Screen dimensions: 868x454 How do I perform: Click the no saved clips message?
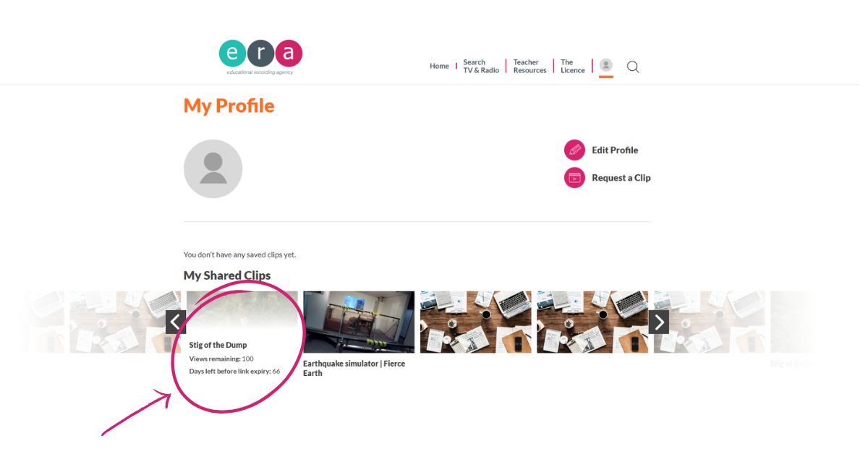[239, 254]
